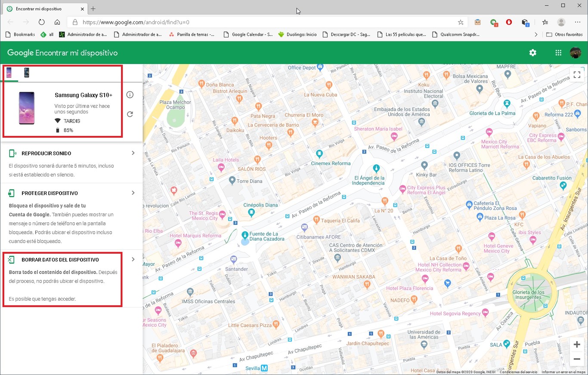Open the Parrilla de temas bookmark
The width and height of the screenshot is (588, 375).
click(x=192, y=34)
